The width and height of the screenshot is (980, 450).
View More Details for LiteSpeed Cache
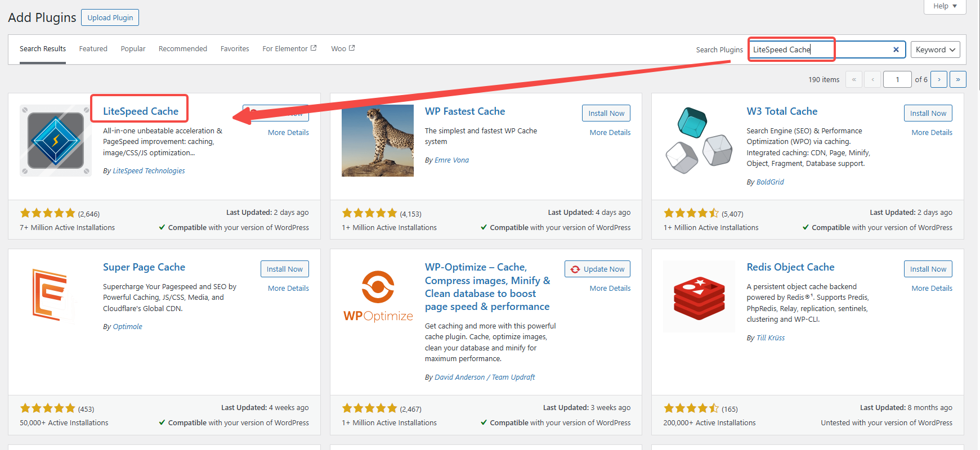click(x=288, y=133)
